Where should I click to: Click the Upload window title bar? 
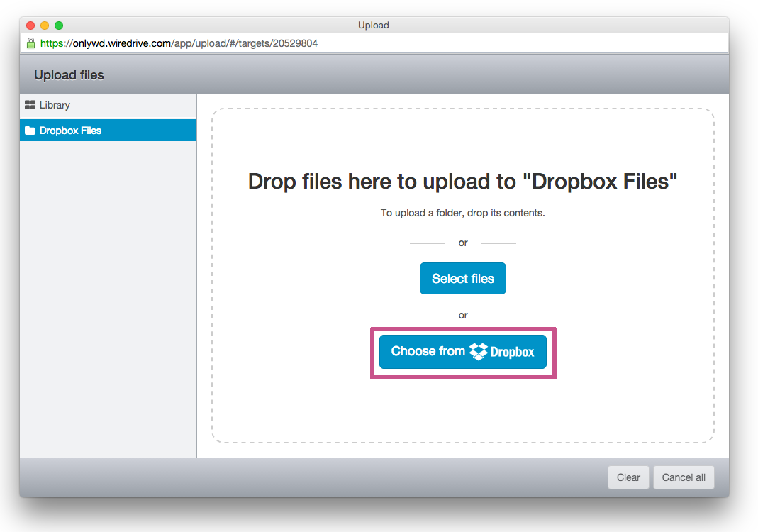click(374, 25)
